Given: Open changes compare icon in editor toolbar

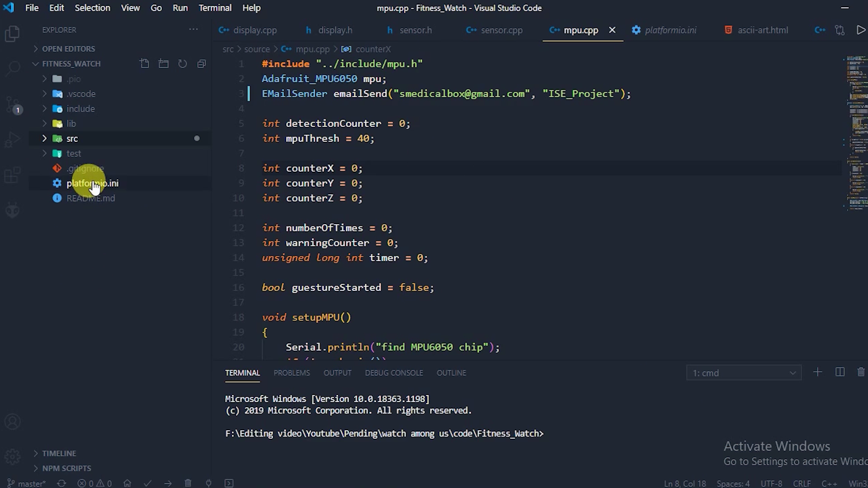Looking at the screenshot, I should [x=840, y=30].
